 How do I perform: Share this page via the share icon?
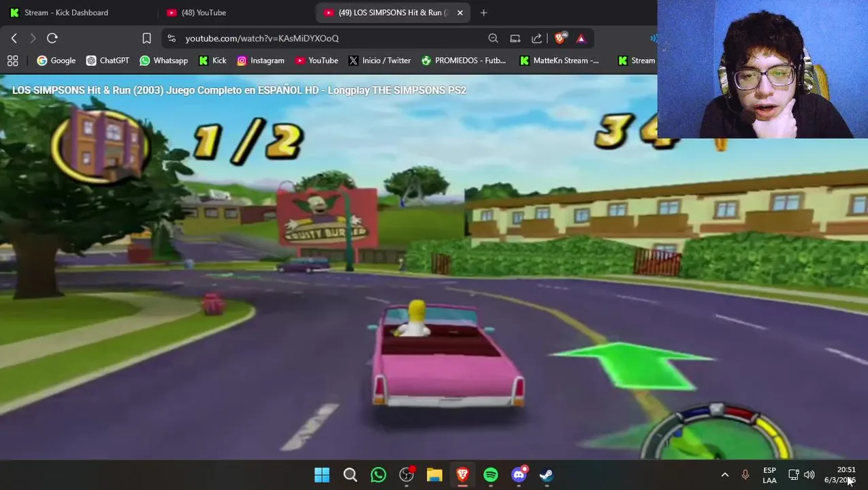coord(536,38)
